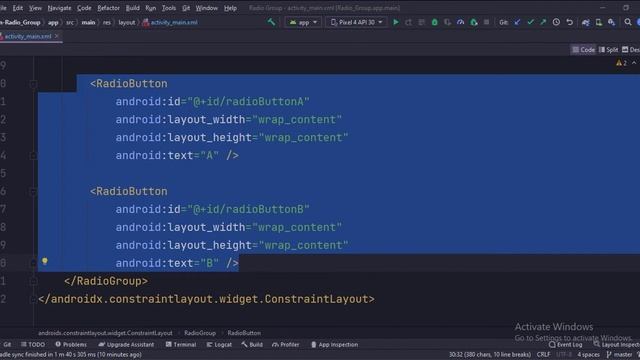Open the Event Log tool window
This screenshot has width=640, height=360.
click(566, 344)
